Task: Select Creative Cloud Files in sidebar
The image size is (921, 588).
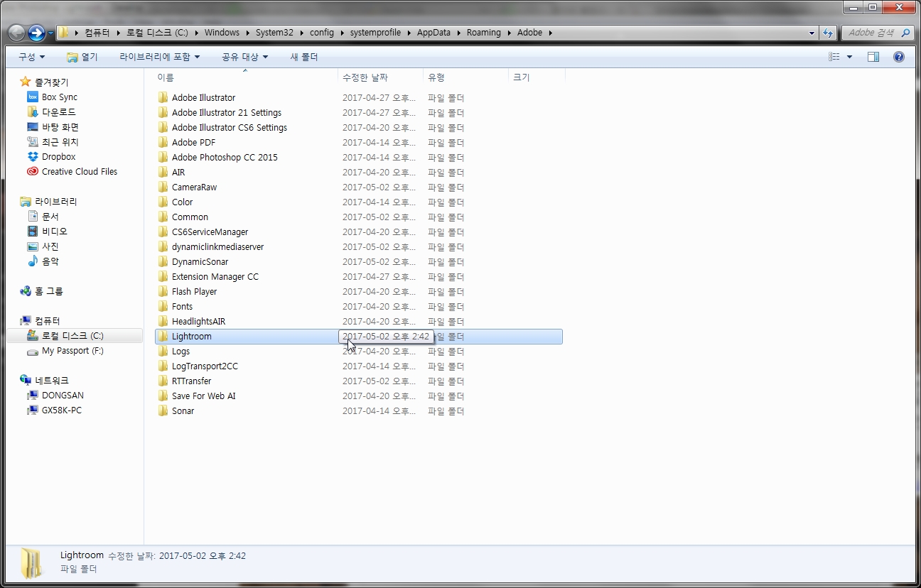Action: [80, 172]
